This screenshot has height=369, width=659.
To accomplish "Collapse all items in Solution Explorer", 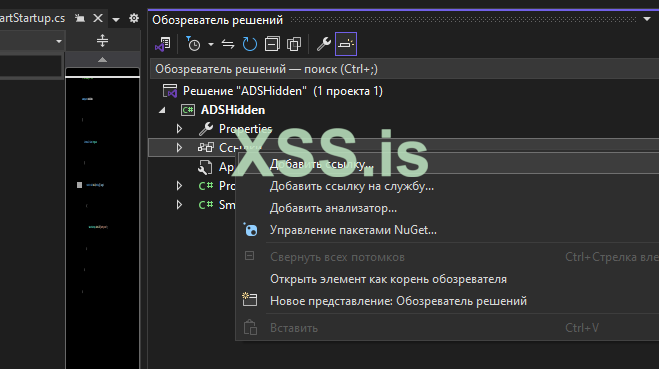I will click(x=272, y=44).
